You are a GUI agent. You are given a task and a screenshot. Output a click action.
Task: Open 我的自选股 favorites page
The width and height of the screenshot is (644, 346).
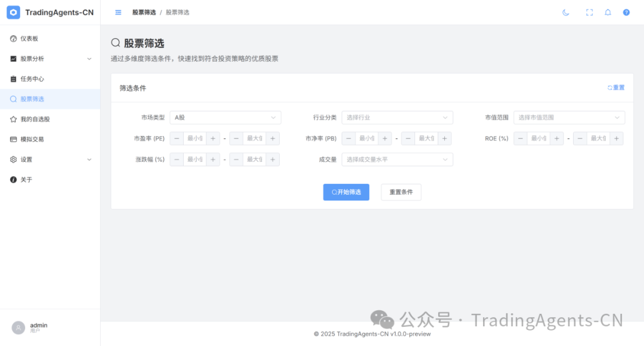[35, 119]
